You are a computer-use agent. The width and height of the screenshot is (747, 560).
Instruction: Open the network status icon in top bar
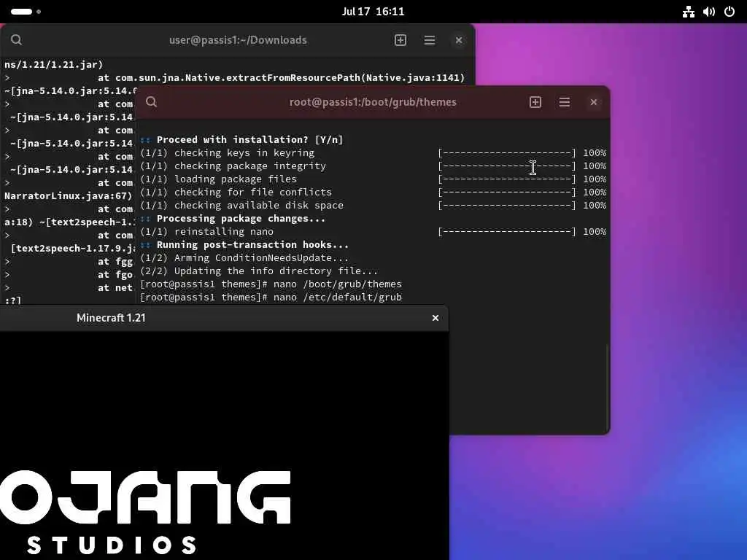tap(689, 12)
